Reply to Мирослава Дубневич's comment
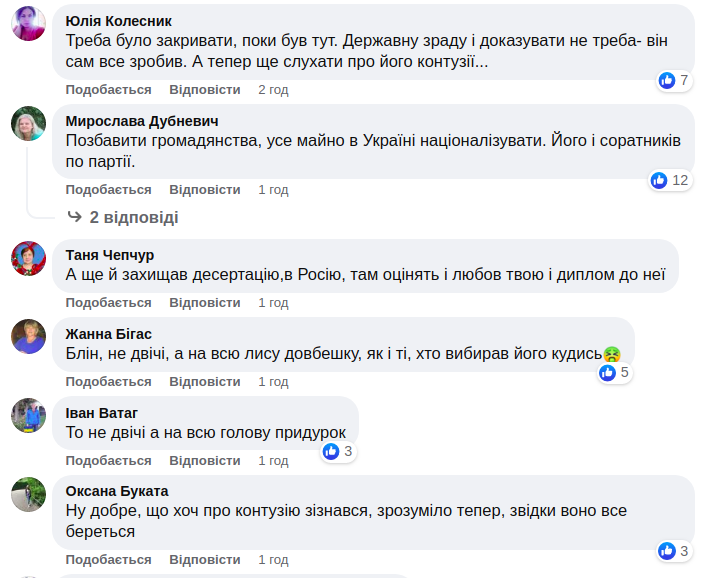Image resolution: width=706 pixels, height=578 pixels. click(x=205, y=189)
